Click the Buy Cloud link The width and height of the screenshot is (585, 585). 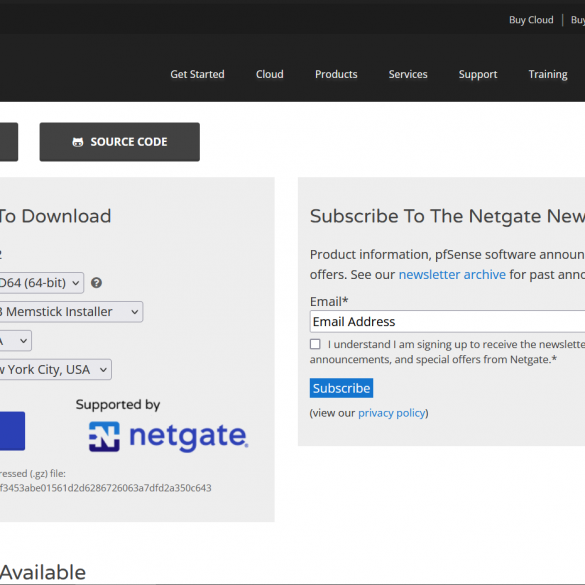pos(531,20)
